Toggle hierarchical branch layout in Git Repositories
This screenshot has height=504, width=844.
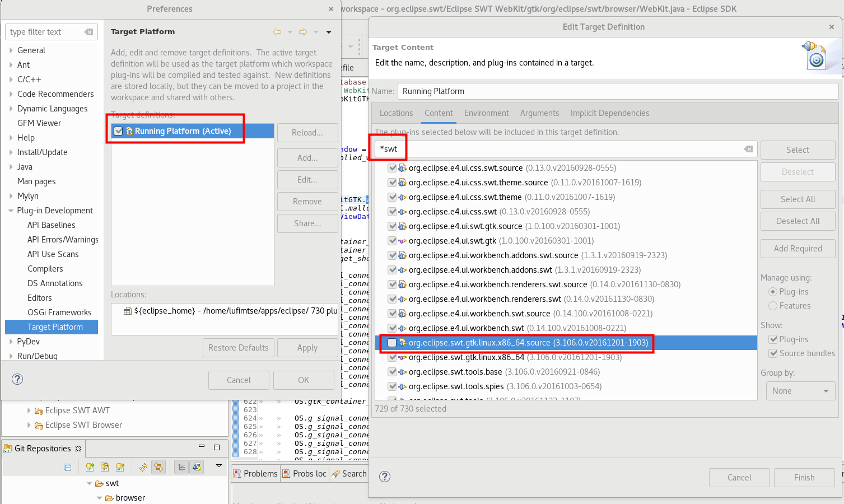pyautogui.click(x=181, y=467)
